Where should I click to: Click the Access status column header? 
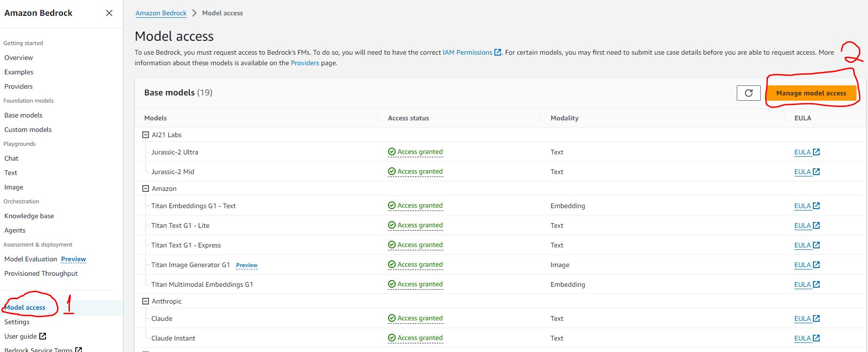tap(409, 118)
